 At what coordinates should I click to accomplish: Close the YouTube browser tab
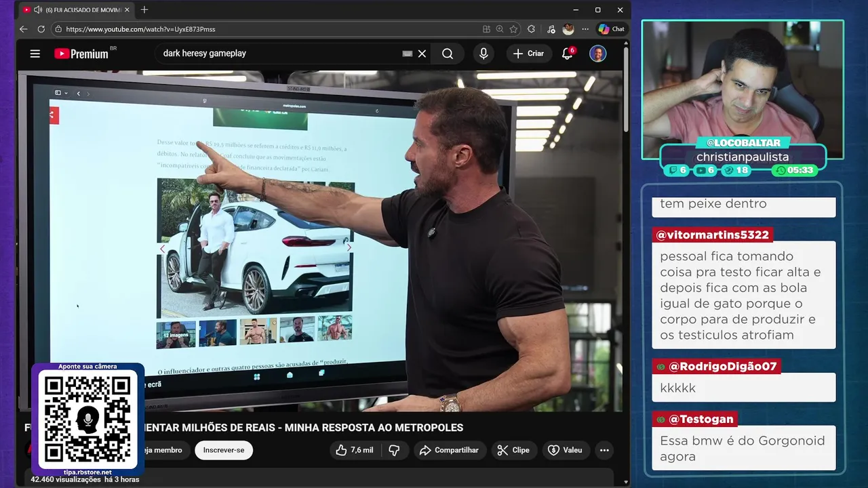[128, 10]
